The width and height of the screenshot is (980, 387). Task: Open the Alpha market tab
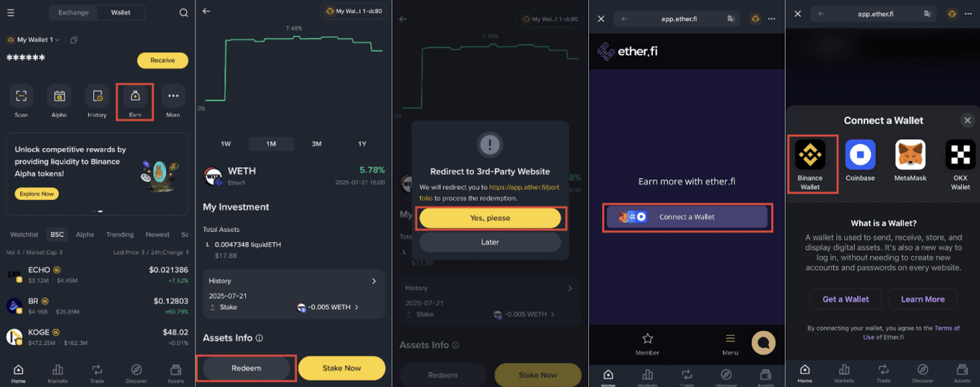[85, 235]
